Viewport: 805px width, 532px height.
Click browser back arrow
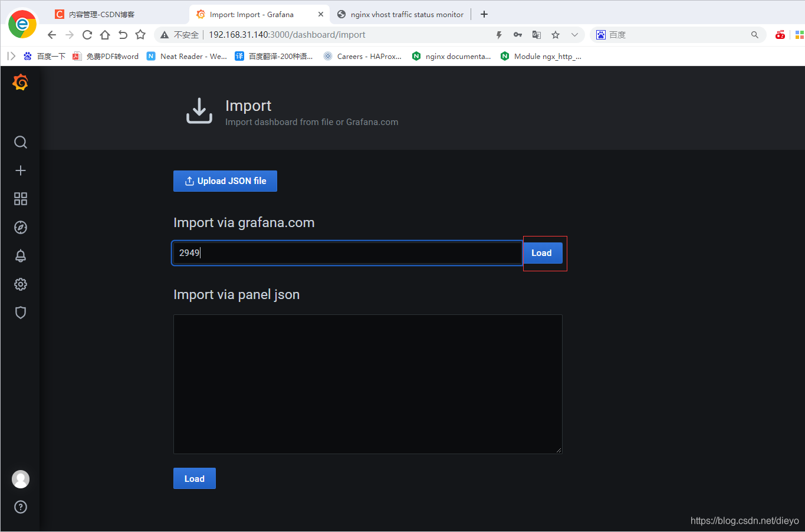pos(52,35)
